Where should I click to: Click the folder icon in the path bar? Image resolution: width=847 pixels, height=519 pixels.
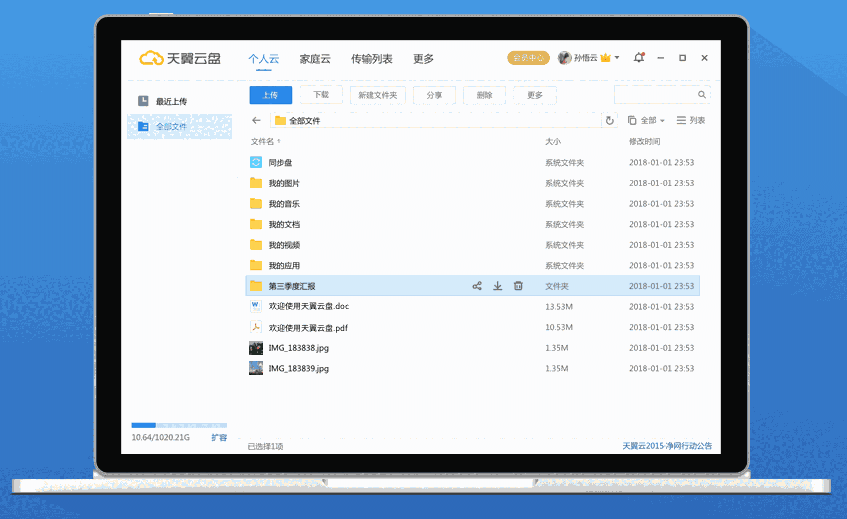(x=280, y=120)
